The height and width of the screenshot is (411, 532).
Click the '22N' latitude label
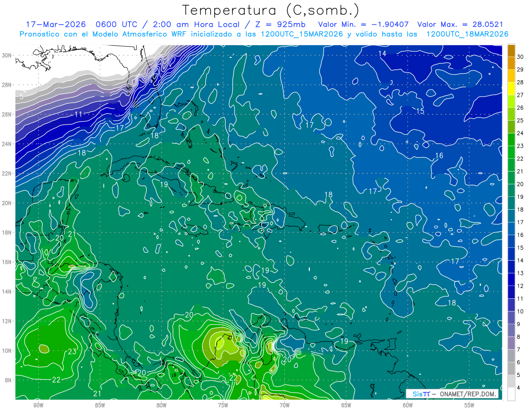[8, 173]
